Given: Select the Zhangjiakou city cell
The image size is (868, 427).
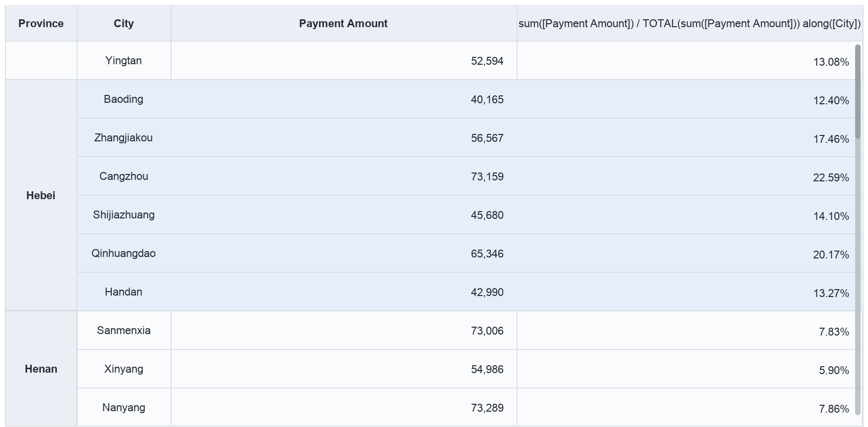Looking at the screenshot, I should [x=124, y=137].
